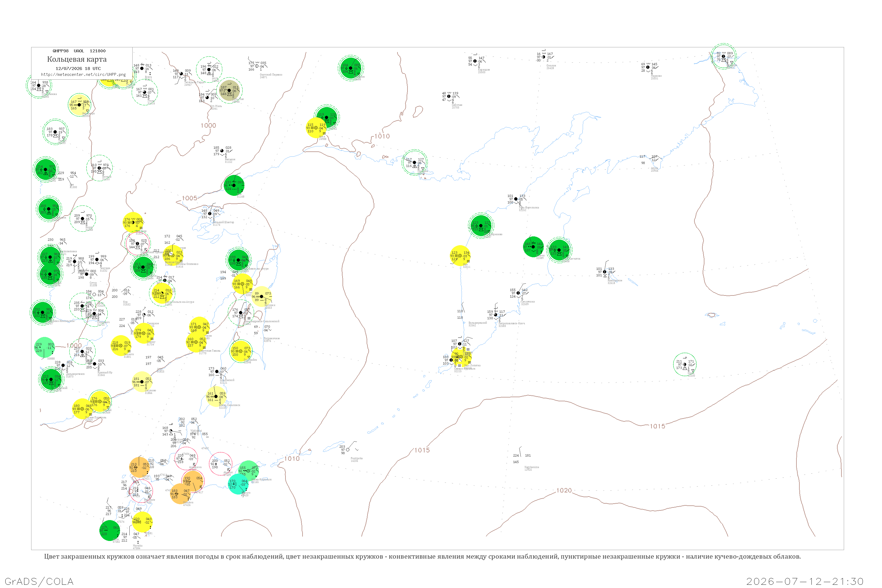Select the yellow fog circle at Ича
The width and height of the screenshot is (882, 588).
[x=460, y=255]
